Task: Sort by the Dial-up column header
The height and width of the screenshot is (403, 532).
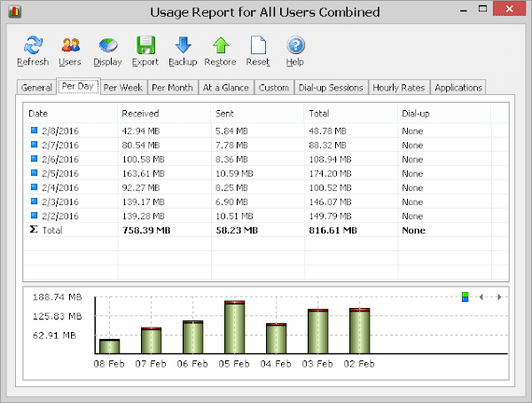Action: coord(444,114)
